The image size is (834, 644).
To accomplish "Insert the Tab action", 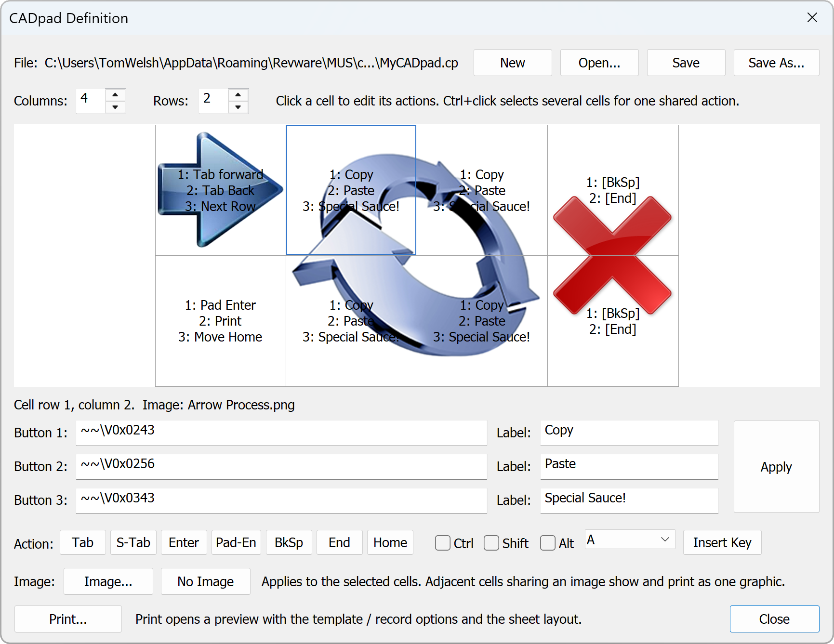I will [83, 542].
